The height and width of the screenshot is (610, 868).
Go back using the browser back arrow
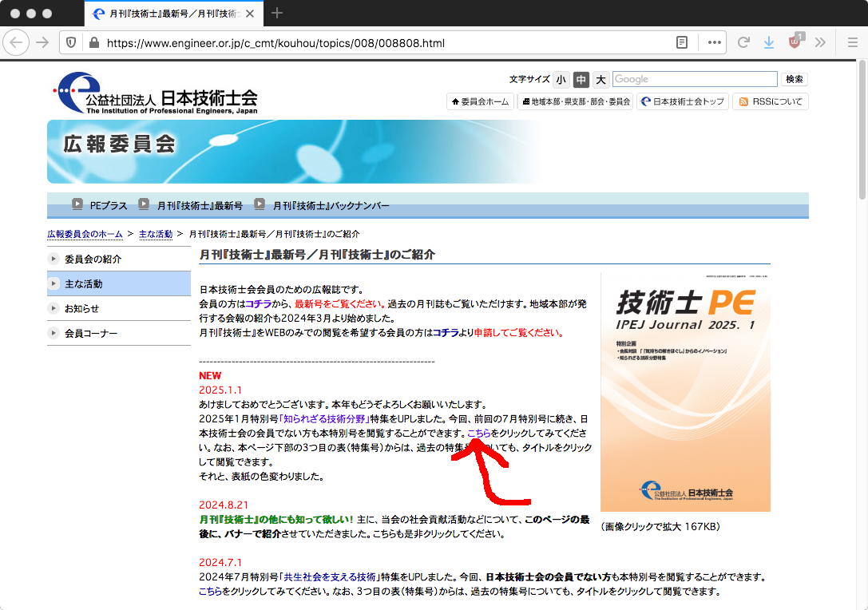[x=16, y=42]
